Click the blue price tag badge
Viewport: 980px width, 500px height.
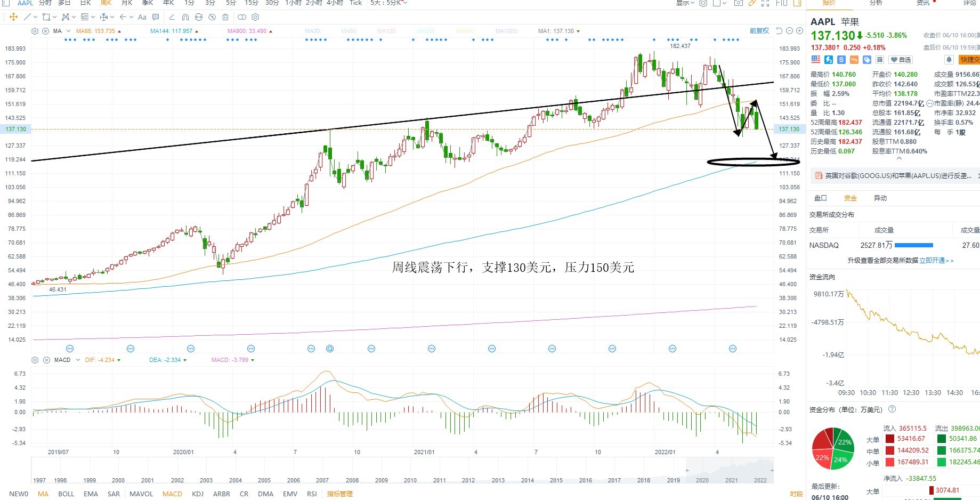867,60
